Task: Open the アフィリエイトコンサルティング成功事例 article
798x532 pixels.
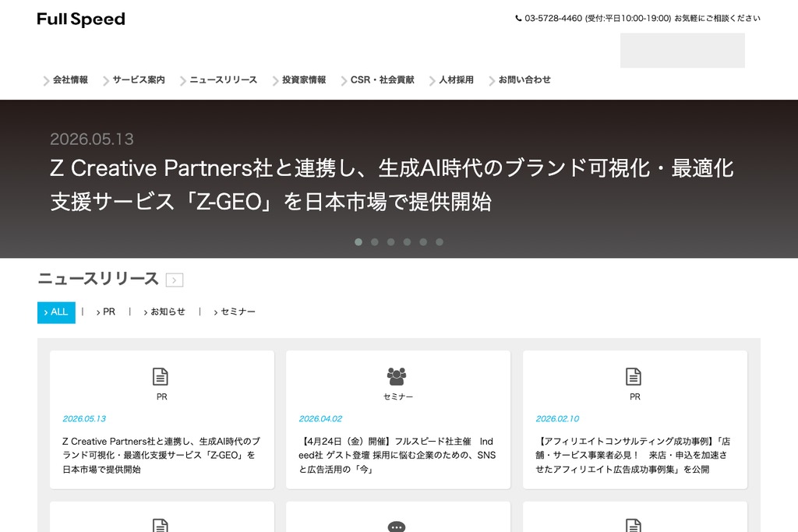Action: coord(633,455)
